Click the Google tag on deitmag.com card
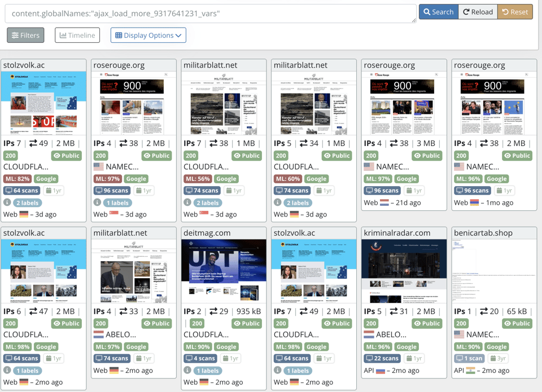This screenshot has width=542, height=392. (226, 347)
